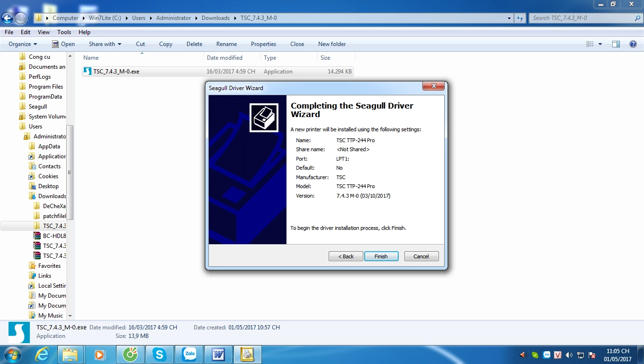The image size is (644, 364).
Task: Open recent pages dropdown beside navigation arrows
Action: click(x=30, y=18)
